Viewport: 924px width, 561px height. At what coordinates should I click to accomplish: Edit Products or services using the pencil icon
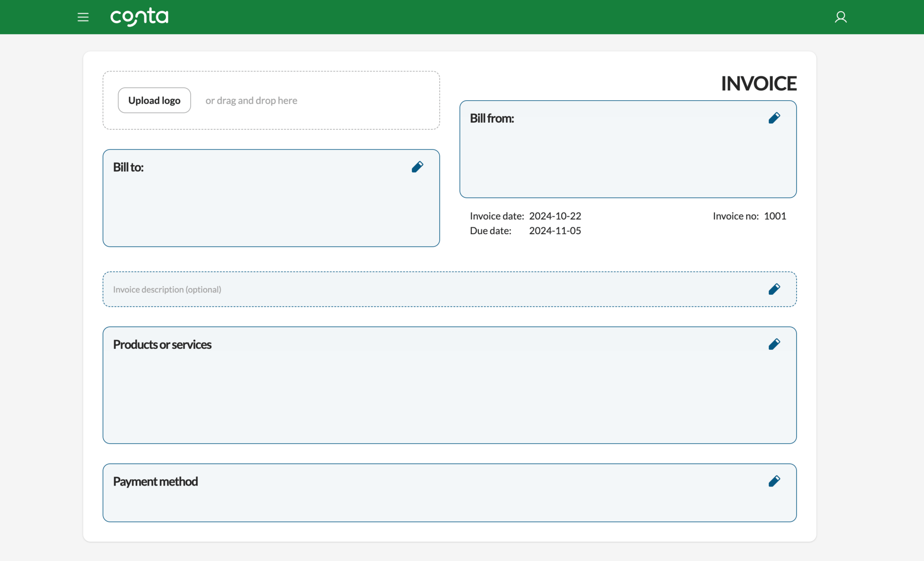click(x=774, y=344)
